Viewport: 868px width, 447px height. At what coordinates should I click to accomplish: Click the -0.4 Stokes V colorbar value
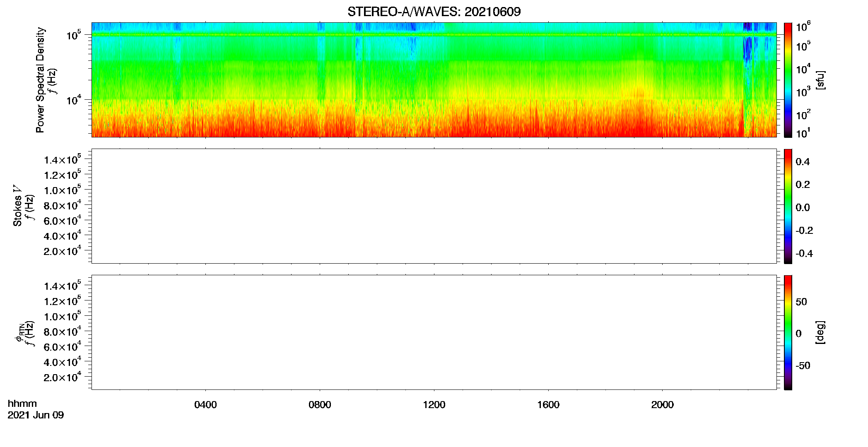804,254
